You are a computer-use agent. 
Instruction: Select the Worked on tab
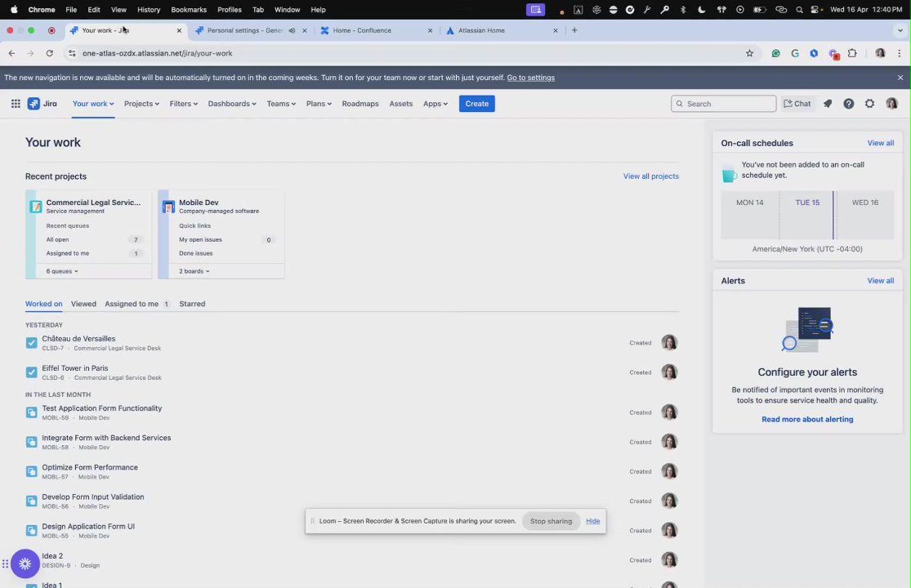pyautogui.click(x=43, y=304)
